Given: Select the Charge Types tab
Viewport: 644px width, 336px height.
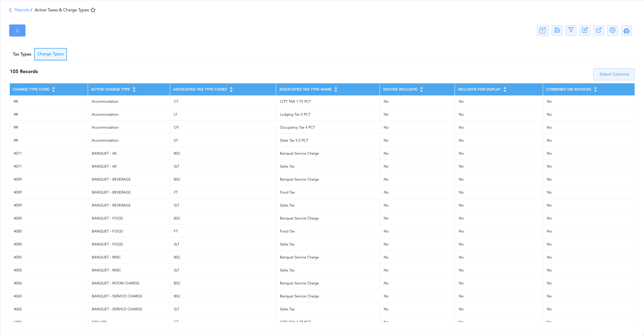Looking at the screenshot, I should click(51, 54).
